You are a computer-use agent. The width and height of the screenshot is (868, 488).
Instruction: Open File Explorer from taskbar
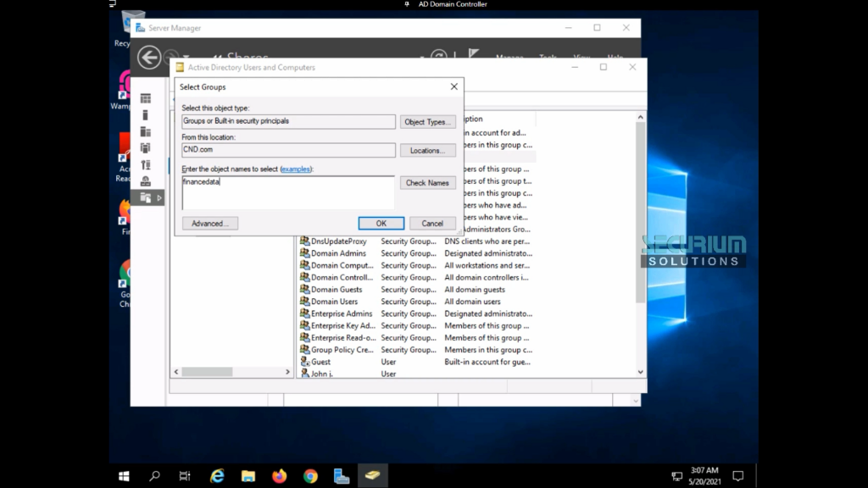click(x=248, y=476)
